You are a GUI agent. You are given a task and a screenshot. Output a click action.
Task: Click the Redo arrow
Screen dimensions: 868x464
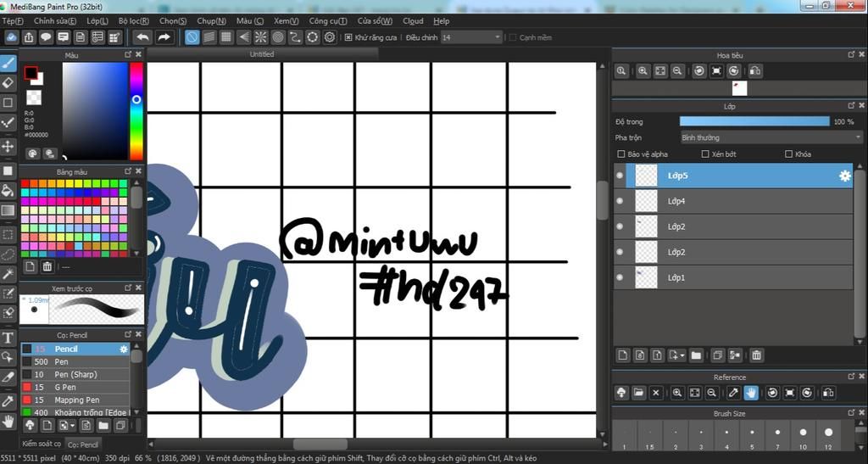point(164,37)
